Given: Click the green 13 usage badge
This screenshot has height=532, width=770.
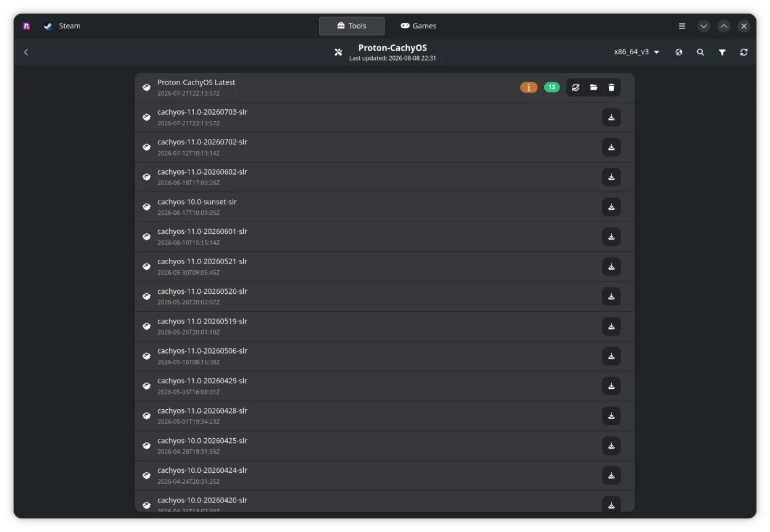Looking at the screenshot, I should [x=552, y=87].
